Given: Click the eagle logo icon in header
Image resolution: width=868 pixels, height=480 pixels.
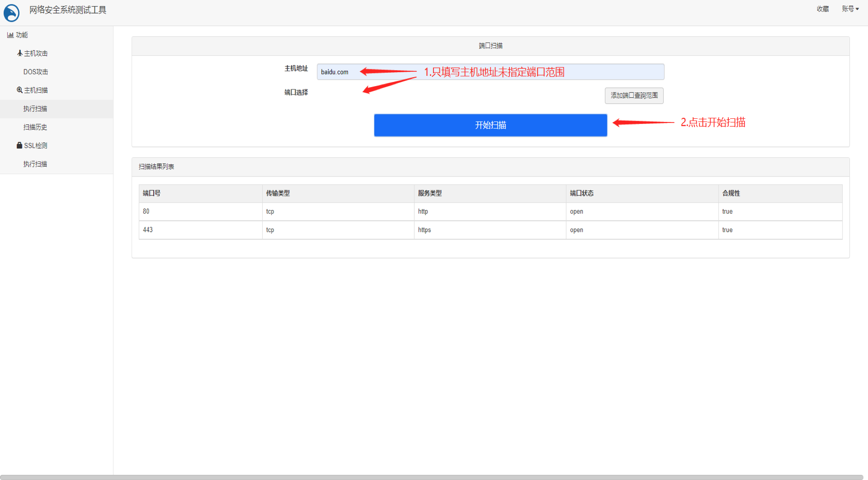Looking at the screenshot, I should (x=12, y=13).
